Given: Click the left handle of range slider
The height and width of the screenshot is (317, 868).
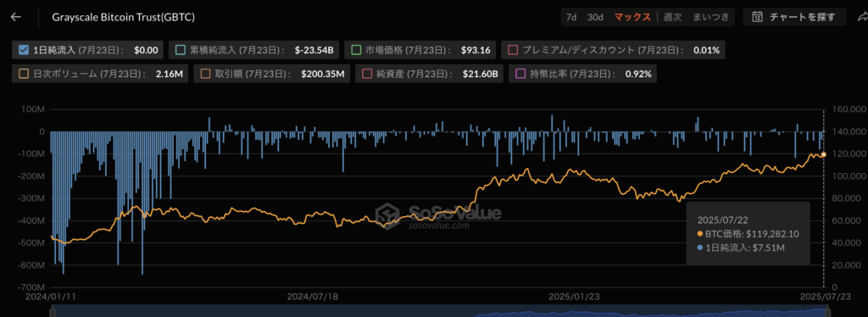Looking at the screenshot, I should tap(53, 313).
